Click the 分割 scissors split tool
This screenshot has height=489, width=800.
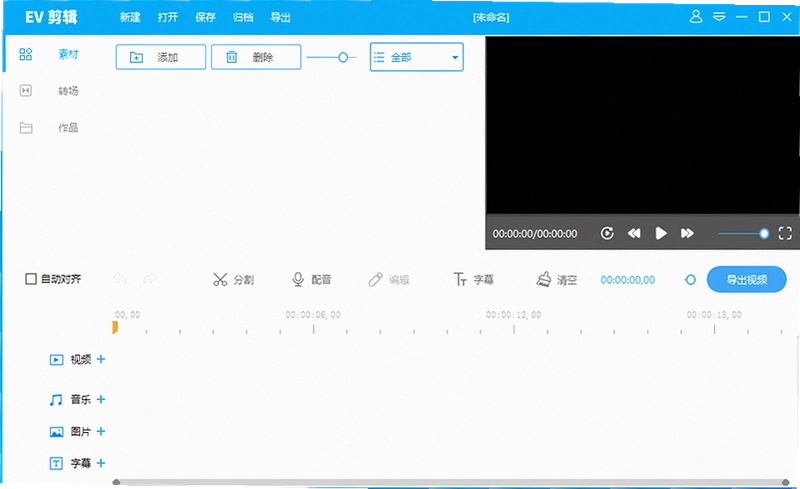pos(233,279)
